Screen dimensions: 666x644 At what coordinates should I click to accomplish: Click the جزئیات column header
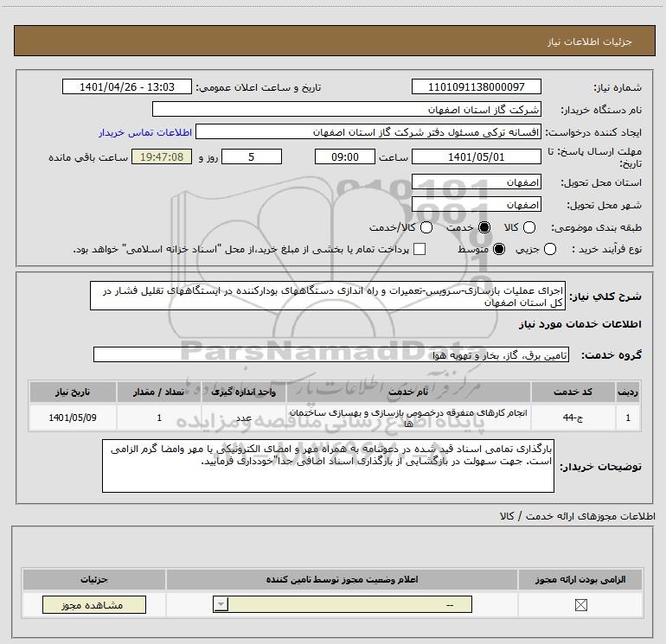pyautogui.click(x=94, y=579)
